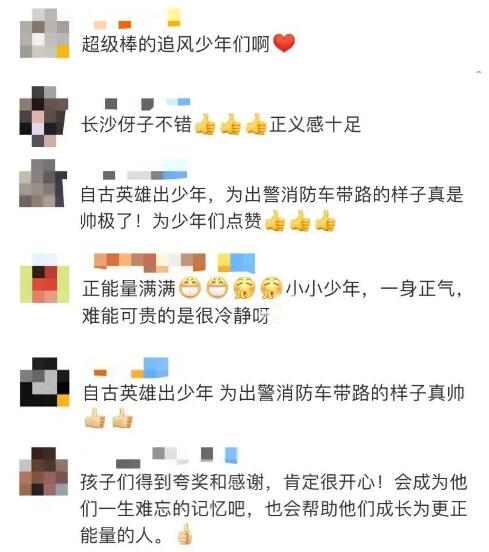Tap username above 孩子们得到夸奖和感谢 comment
Viewport: 489px width, 552px height.
click(177, 456)
